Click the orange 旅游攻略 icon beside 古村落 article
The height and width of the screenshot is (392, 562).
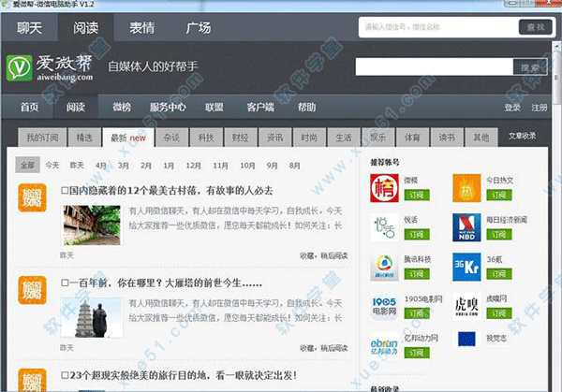tap(32, 197)
